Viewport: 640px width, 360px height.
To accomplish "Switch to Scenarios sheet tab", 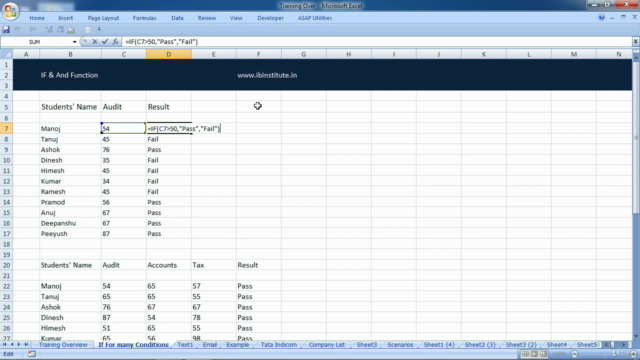I will pos(400,345).
